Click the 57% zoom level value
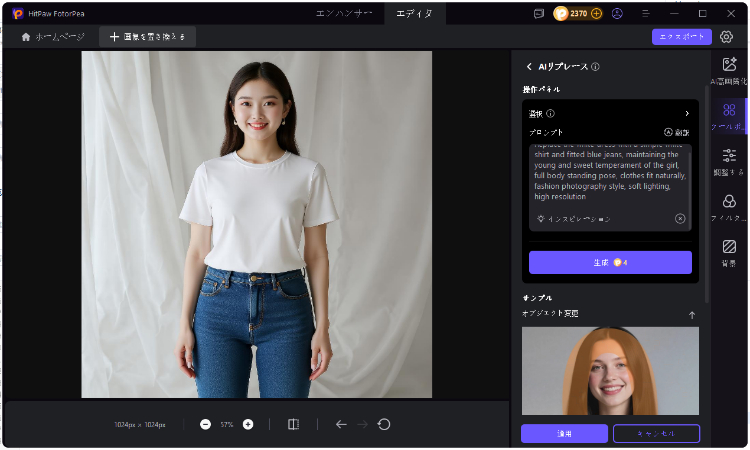The width and height of the screenshot is (750, 450). 227,424
